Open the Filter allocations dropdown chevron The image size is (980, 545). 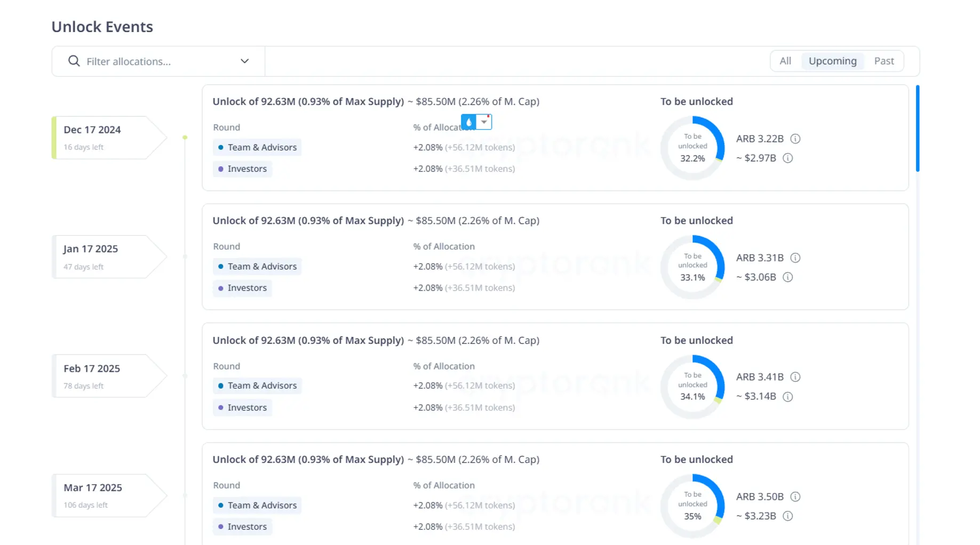tap(244, 61)
